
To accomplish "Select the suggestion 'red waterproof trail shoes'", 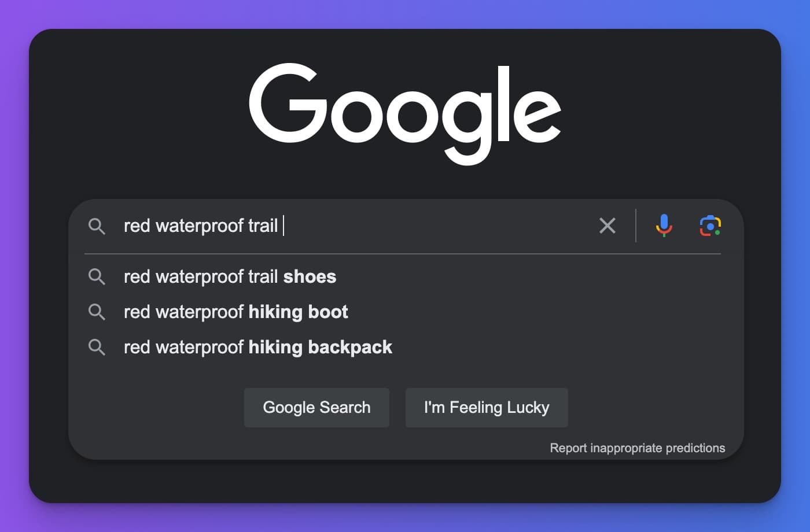I will [x=229, y=276].
